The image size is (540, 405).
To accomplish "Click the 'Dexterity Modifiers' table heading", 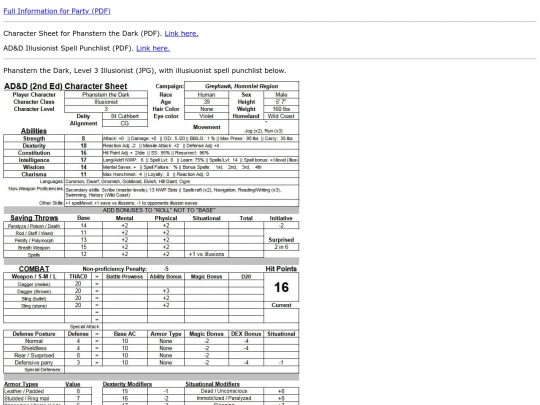I will [x=127, y=384].
